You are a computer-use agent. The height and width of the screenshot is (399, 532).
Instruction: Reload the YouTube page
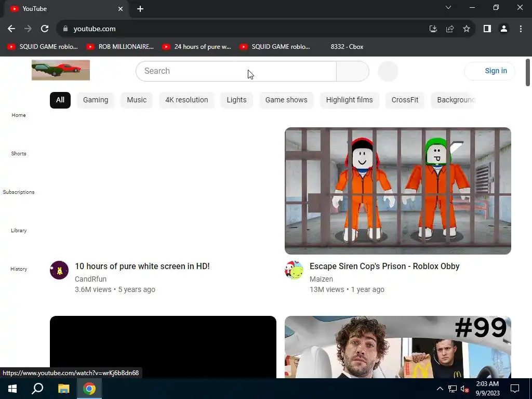point(45,29)
